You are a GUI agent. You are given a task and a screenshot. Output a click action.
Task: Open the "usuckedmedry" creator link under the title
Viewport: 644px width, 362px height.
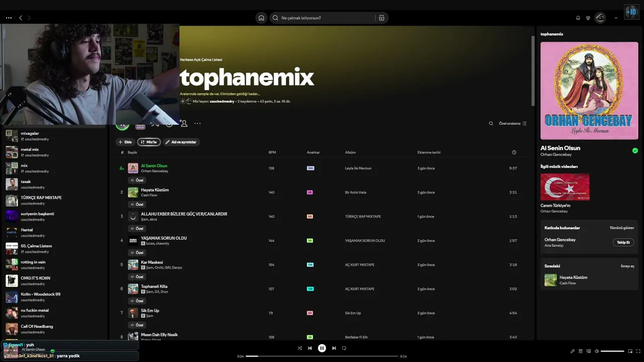pos(222,102)
